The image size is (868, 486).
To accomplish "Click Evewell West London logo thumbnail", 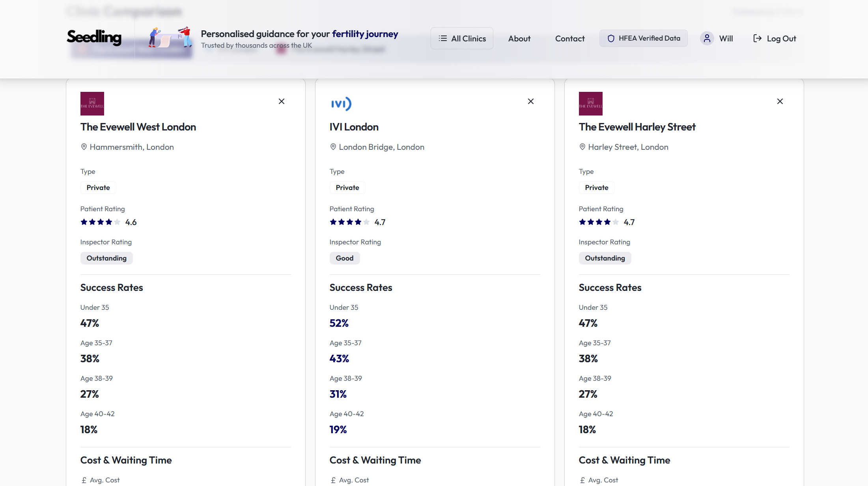I will (92, 104).
